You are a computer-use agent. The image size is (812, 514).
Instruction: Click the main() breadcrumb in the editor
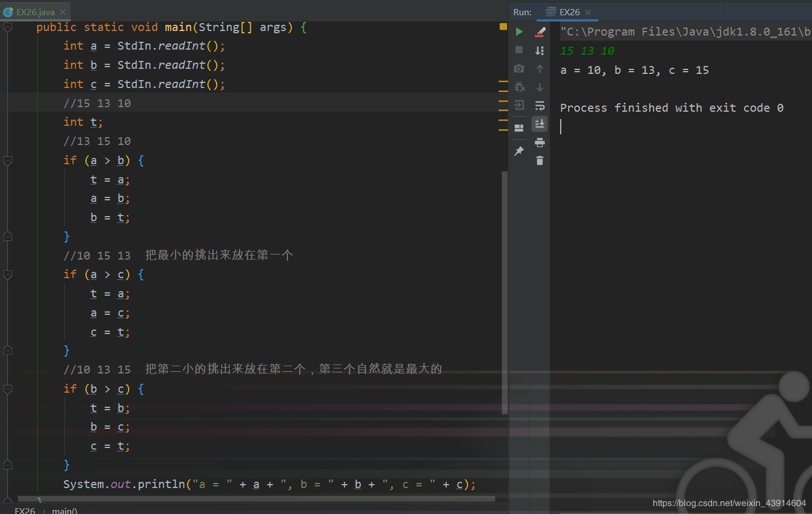coord(64,510)
